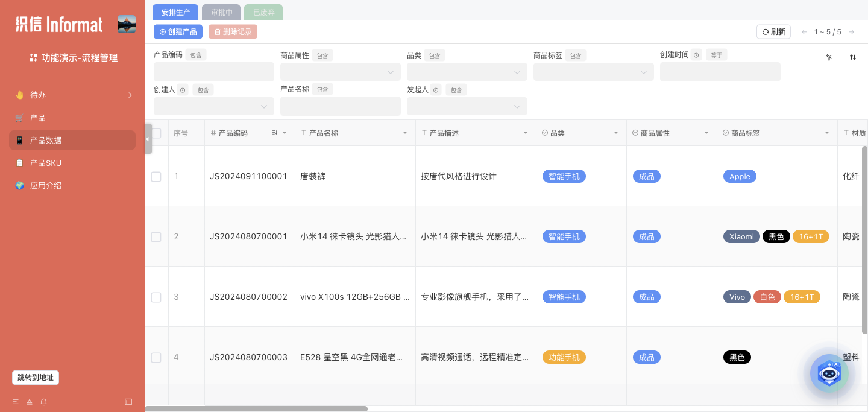Open notifications bell icon
This screenshot has height=412, width=868.
pos(44,402)
